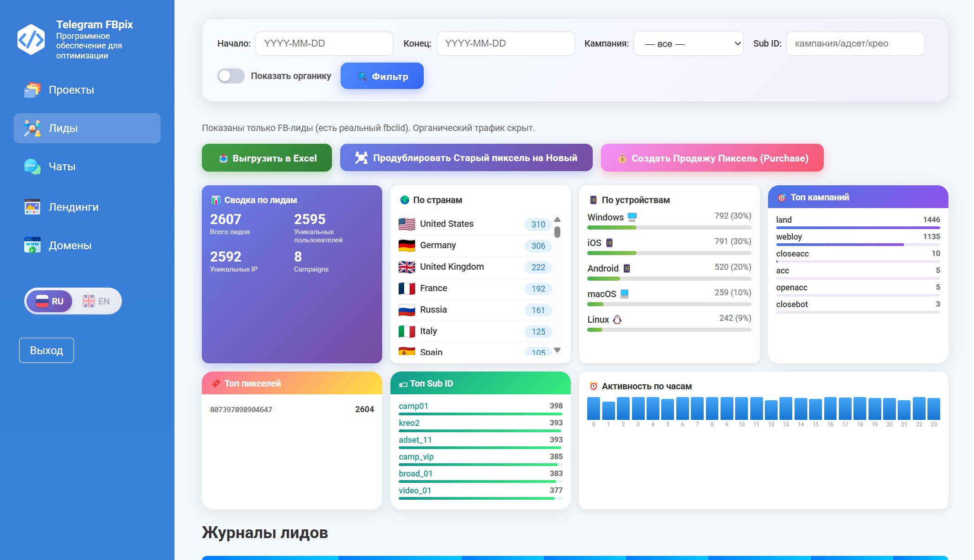This screenshot has height=560, width=974.
Task: Click the Windows monitor icon
Action: [632, 217]
